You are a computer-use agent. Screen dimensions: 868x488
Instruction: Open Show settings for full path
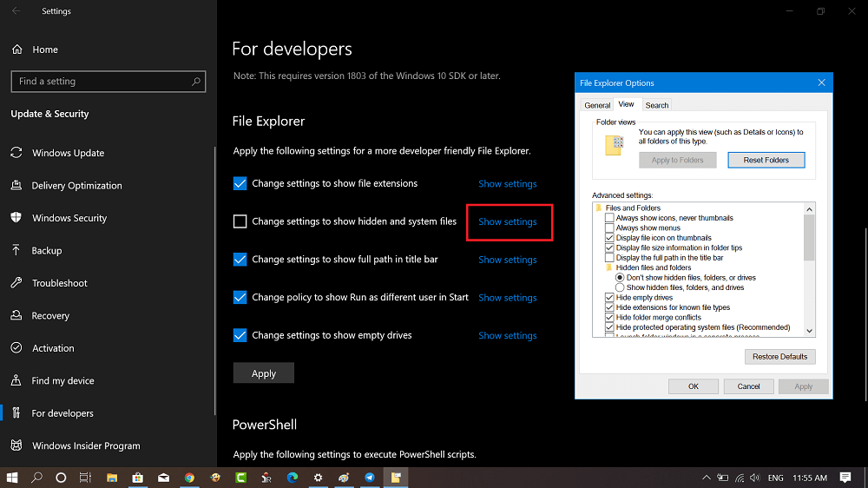507,260
